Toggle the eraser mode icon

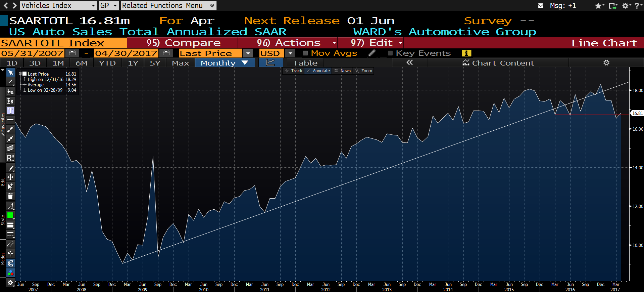[x=10, y=244]
